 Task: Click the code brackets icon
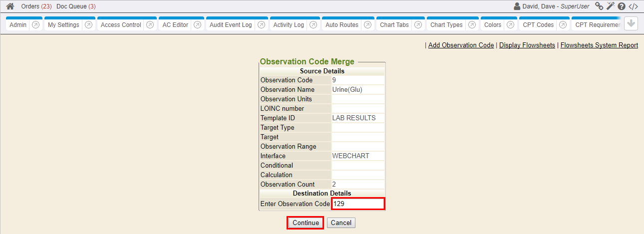coord(633,6)
